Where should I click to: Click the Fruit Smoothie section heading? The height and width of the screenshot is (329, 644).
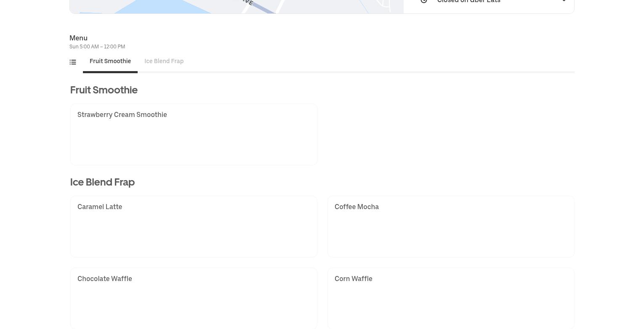[x=104, y=90]
